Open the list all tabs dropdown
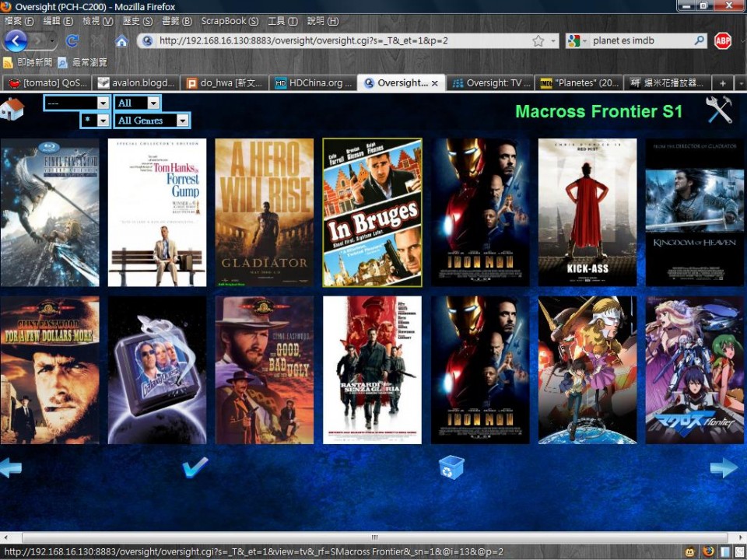 point(741,83)
